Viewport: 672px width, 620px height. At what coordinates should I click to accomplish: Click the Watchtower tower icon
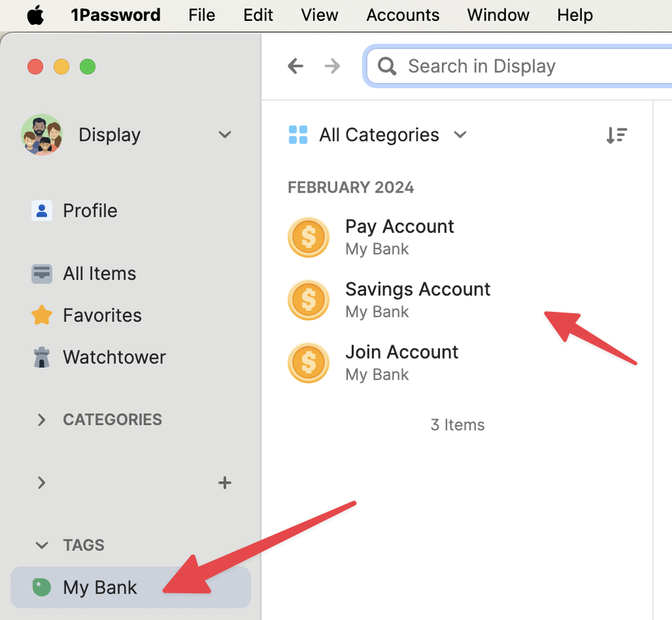click(42, 357)
